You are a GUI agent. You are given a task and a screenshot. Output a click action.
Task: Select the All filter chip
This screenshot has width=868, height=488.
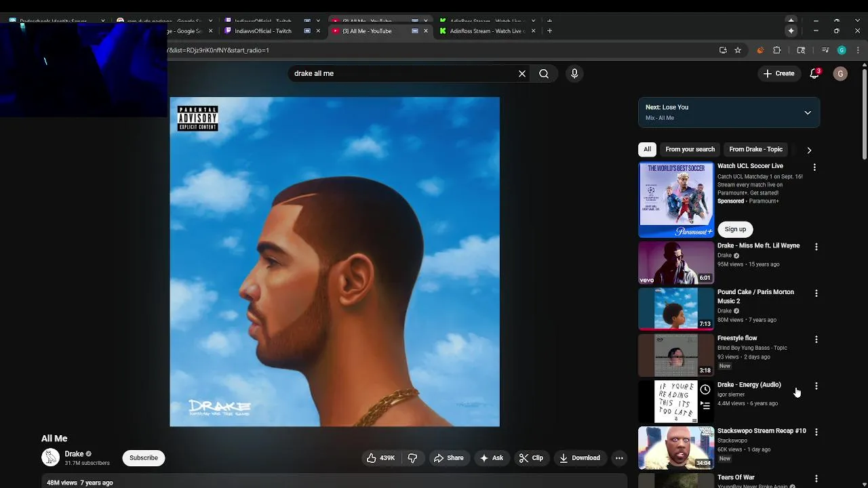click(x=647, y=149)
